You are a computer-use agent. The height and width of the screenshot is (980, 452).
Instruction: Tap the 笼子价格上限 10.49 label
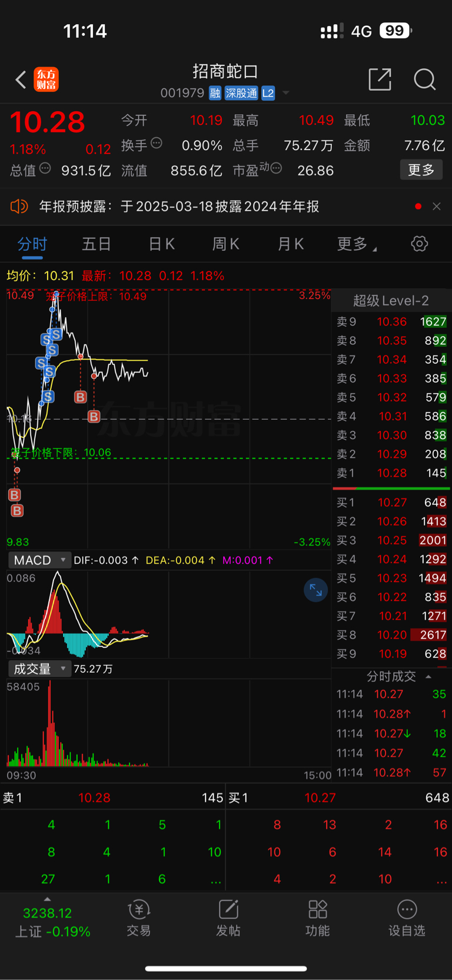(96, 296)
